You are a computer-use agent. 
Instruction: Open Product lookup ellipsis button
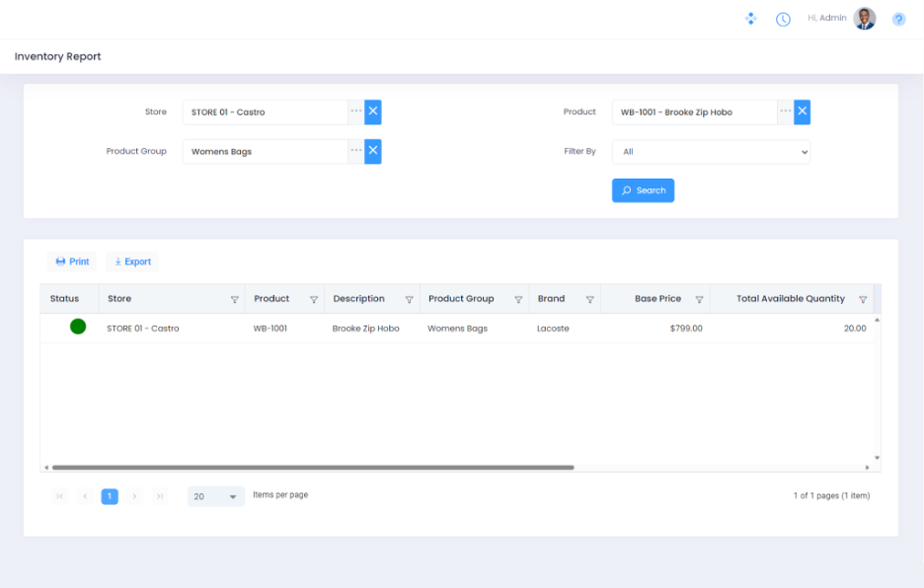point(785,111)
